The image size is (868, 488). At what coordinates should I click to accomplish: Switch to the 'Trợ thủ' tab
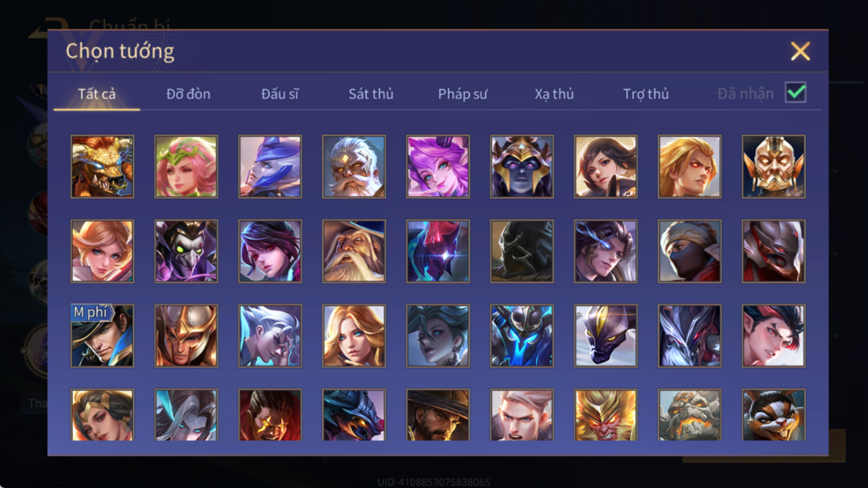click(646, 94)
